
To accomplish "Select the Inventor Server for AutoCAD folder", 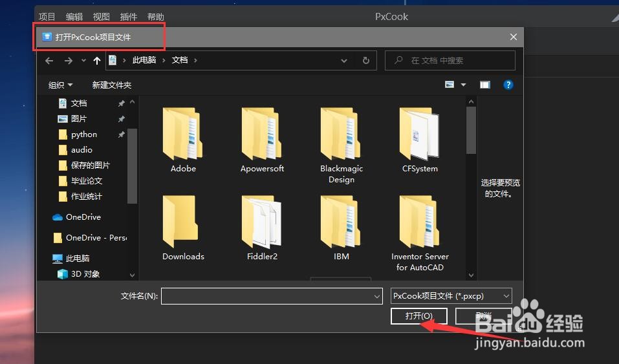I will tap(420, 233).
